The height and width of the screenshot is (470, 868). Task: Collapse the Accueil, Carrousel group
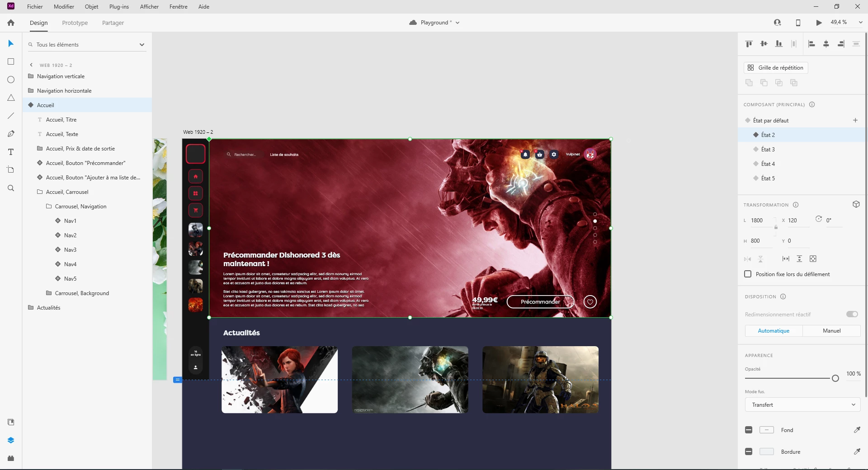tap(40, 192)
